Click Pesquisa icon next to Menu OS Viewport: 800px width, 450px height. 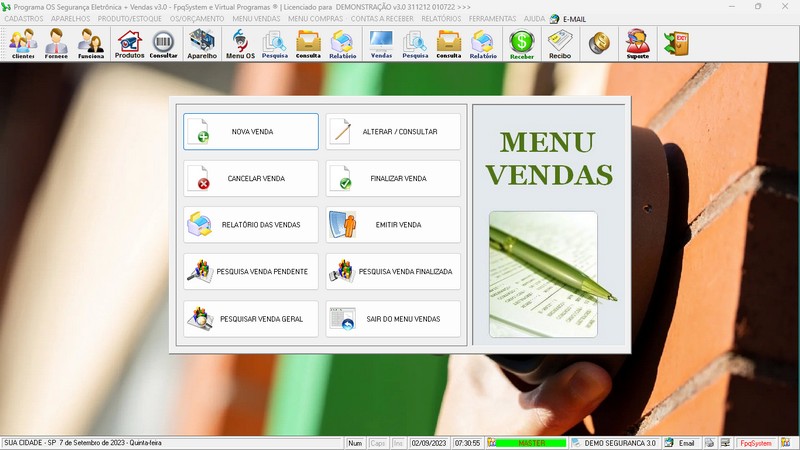tap(274, 44)
